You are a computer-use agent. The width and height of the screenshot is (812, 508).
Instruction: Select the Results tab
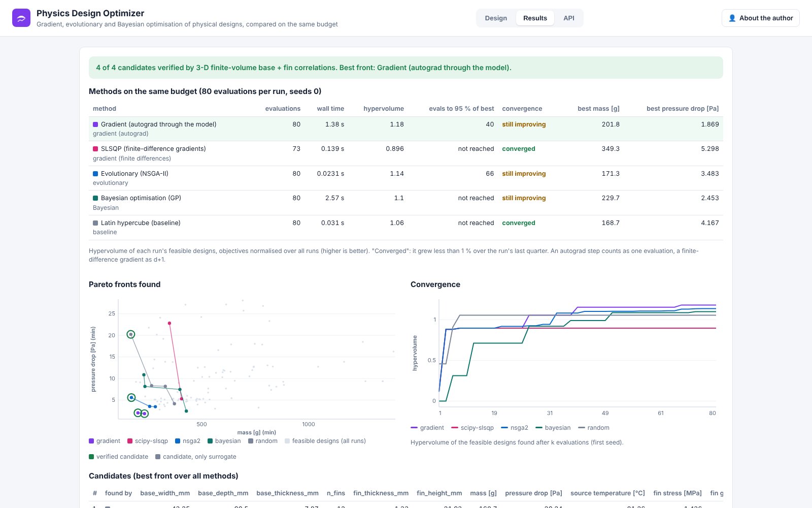[535, 18]
